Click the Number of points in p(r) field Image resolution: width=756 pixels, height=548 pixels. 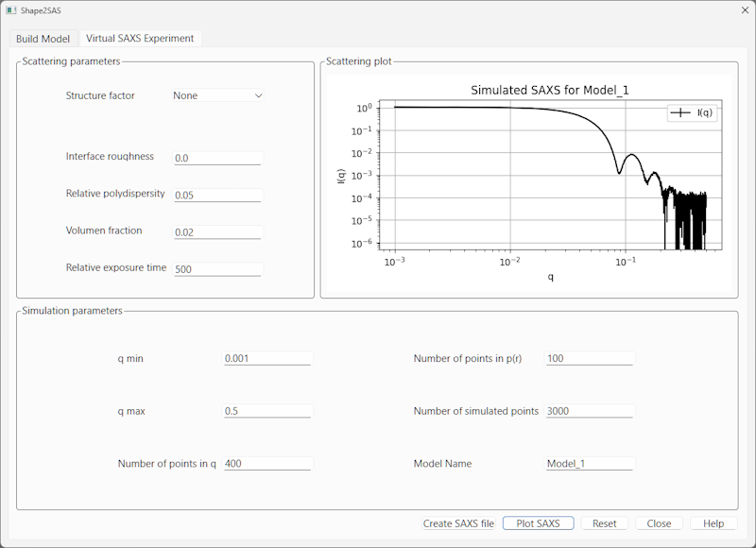tap(590, 359)
